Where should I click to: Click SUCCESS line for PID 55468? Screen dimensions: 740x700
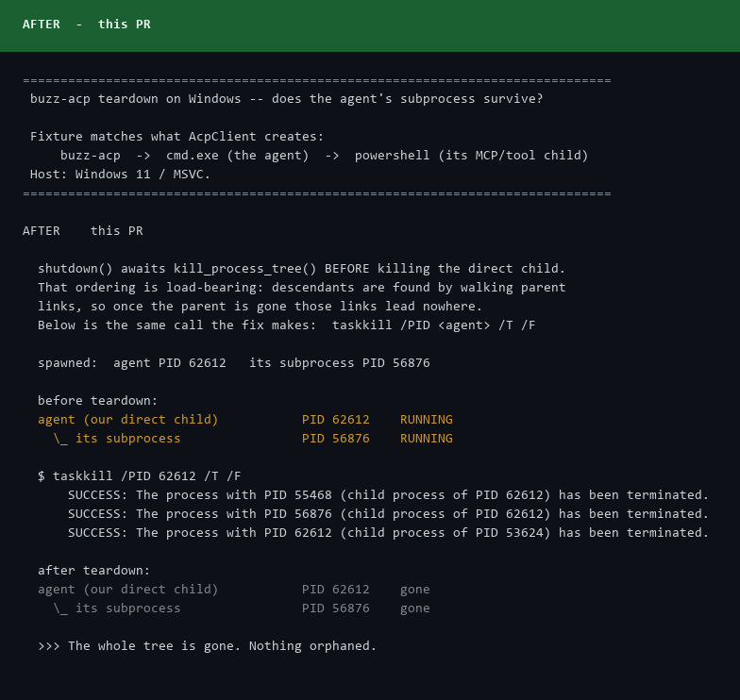[x=389, y=494]
